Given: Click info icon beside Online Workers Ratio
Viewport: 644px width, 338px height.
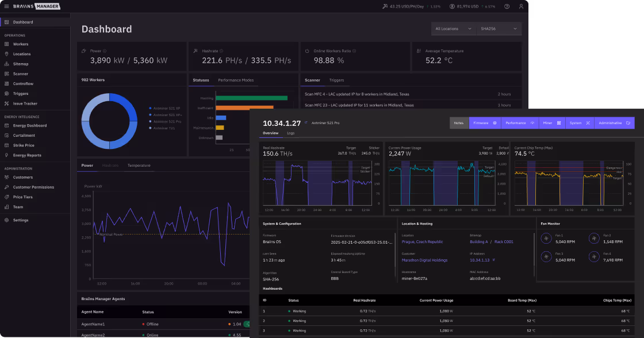Looking at the screenshot, I should tap(354, 51).
